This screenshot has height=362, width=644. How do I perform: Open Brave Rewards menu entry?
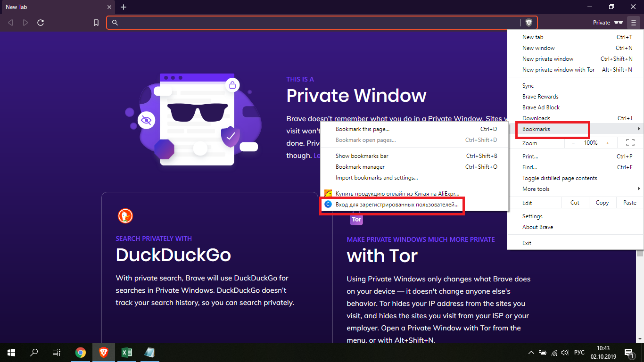point(575,97)
